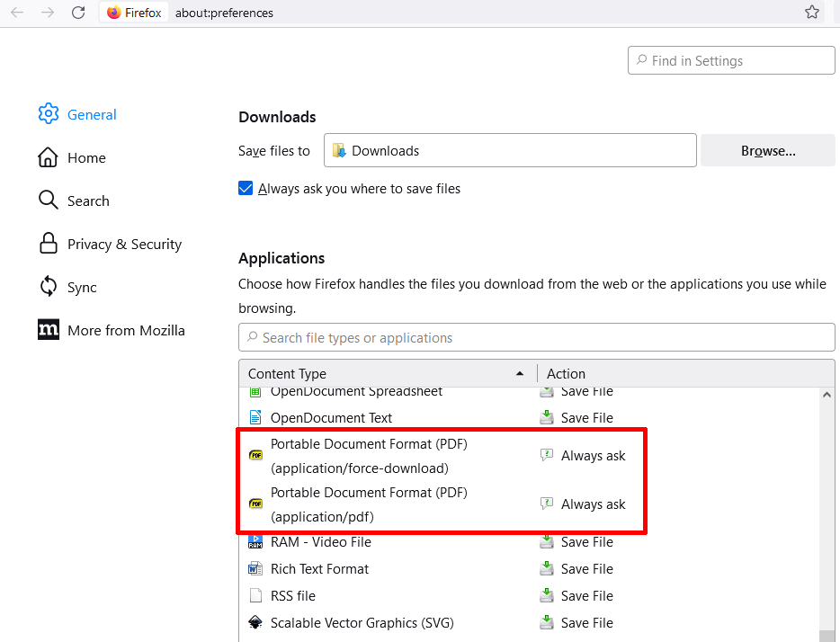
Task: Click Content Type header to reverse sorting
Action: point(287,373)
